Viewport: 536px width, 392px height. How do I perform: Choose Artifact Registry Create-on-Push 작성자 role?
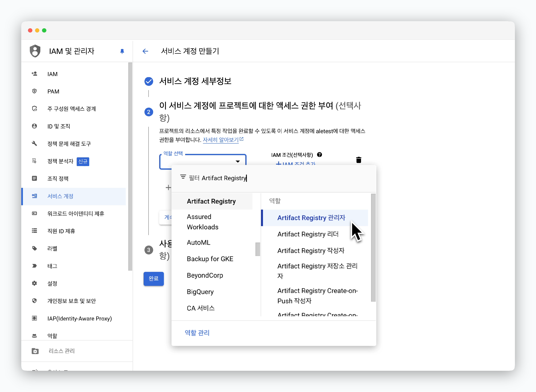315,296
